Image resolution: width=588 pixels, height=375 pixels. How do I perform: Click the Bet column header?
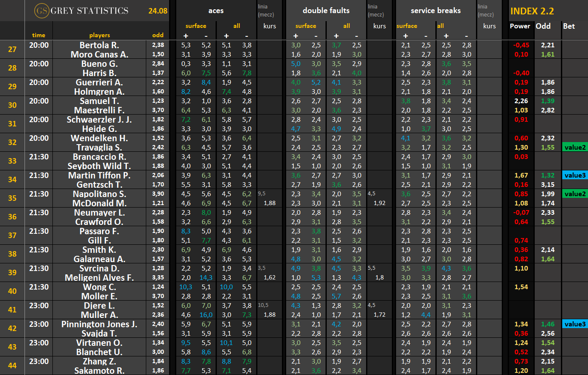click(x=569, y=26)
